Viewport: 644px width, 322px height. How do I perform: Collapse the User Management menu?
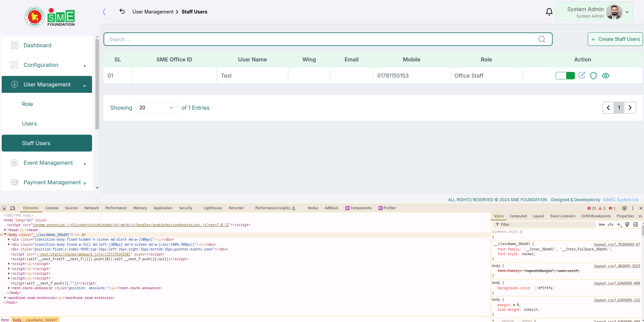(x=47, y=84)
